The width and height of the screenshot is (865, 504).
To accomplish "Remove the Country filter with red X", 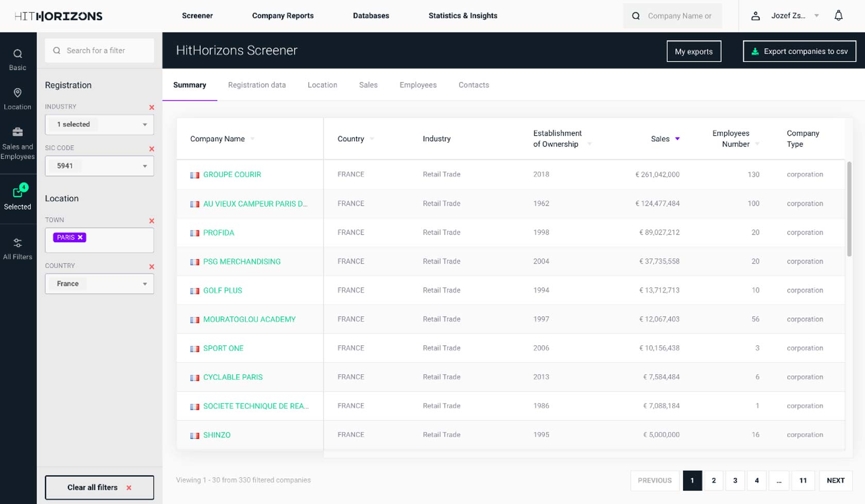I will point(152,266).
